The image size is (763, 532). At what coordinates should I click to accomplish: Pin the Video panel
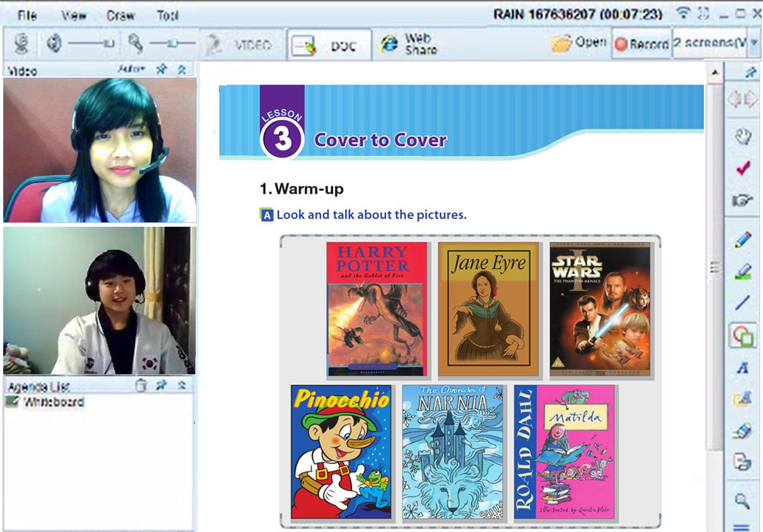coord(162,69)
